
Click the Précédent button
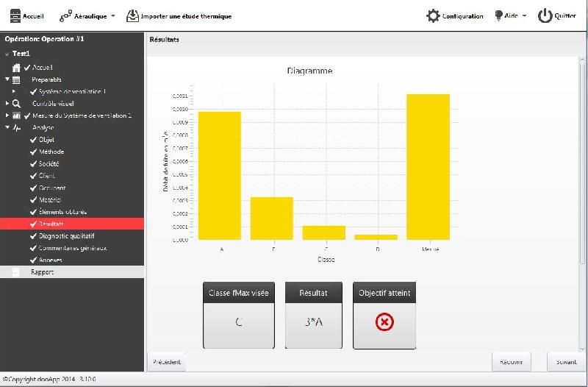coord(167,362)
